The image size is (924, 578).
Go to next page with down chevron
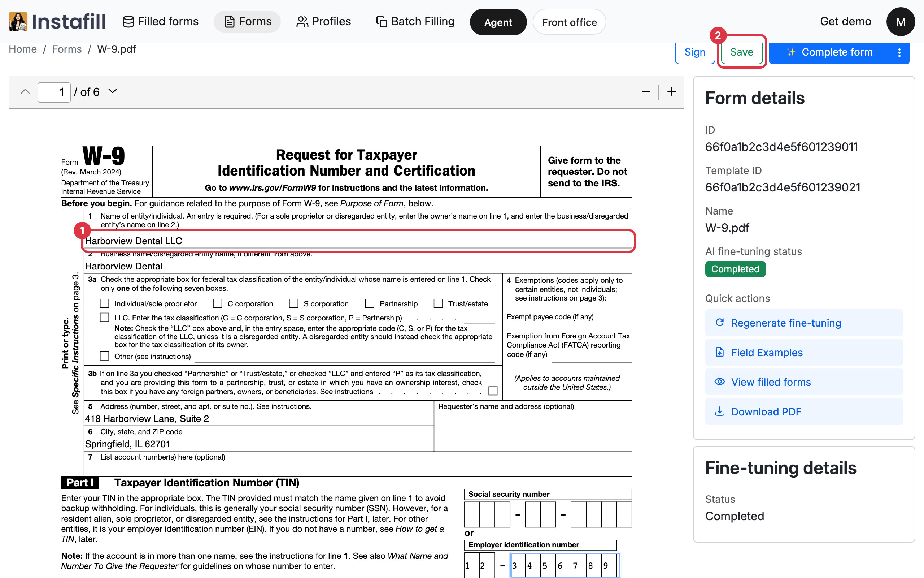click(112, 91)
